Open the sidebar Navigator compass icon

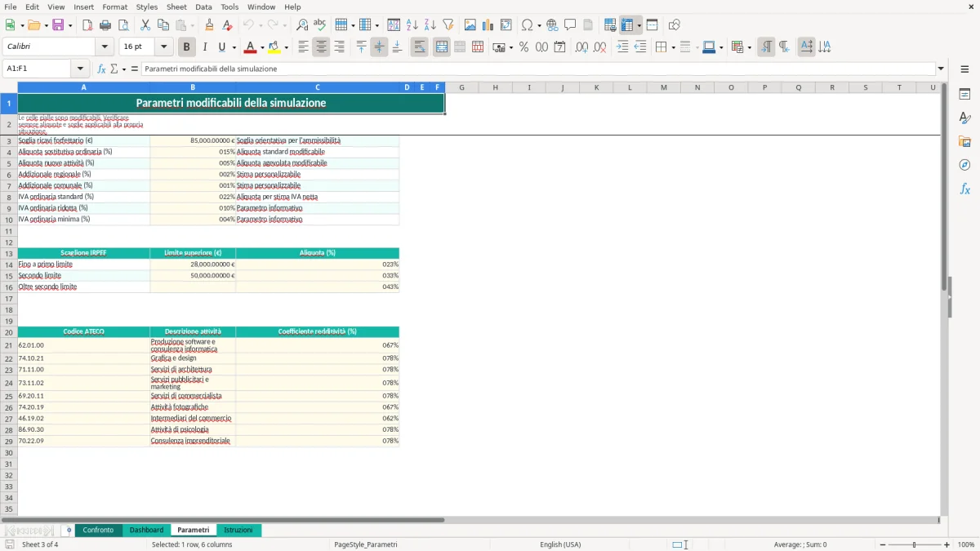[964, 166]
